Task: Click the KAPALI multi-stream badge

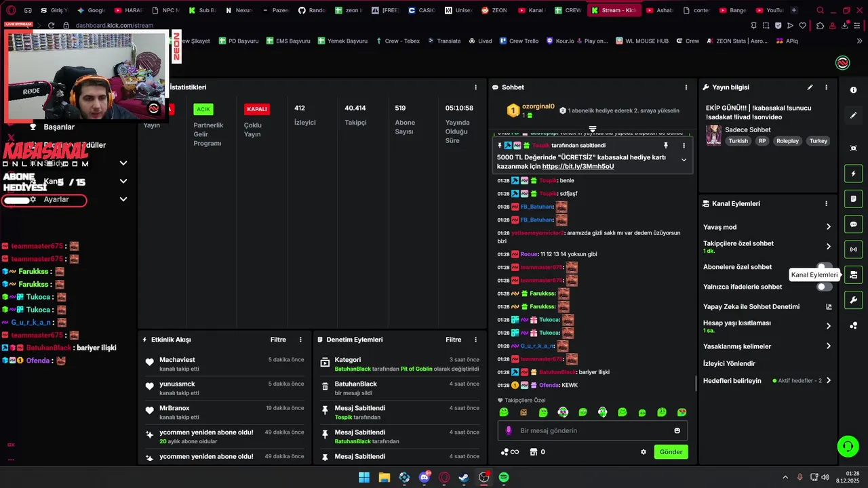Action: pos(257,109)
